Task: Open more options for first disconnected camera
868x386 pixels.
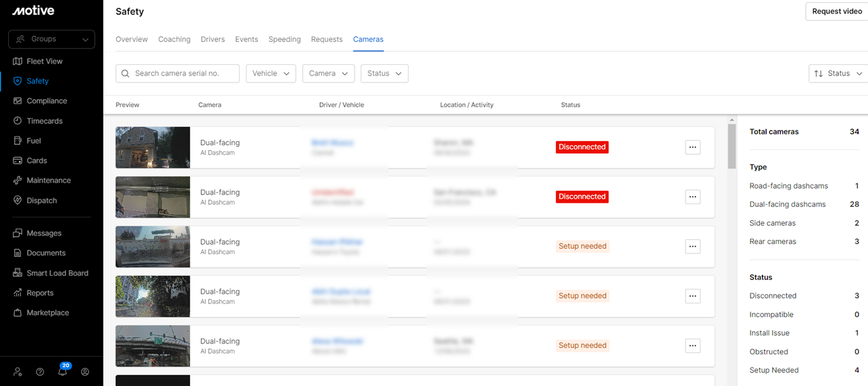Action: [692, 147]
